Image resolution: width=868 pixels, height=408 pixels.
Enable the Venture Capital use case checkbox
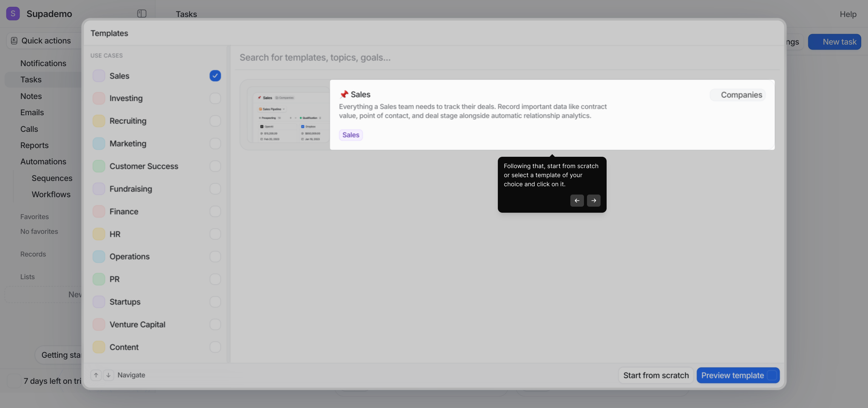(215, 325)
